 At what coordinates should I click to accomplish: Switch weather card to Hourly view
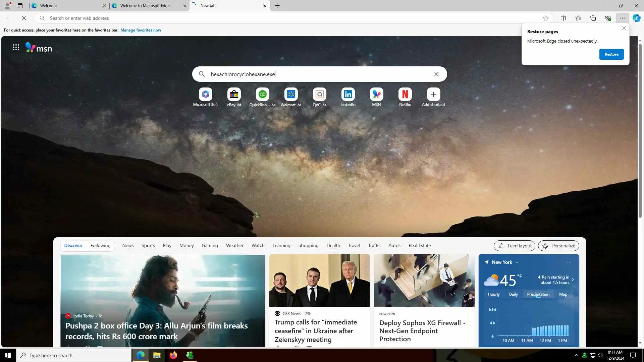tap(493, 294)
